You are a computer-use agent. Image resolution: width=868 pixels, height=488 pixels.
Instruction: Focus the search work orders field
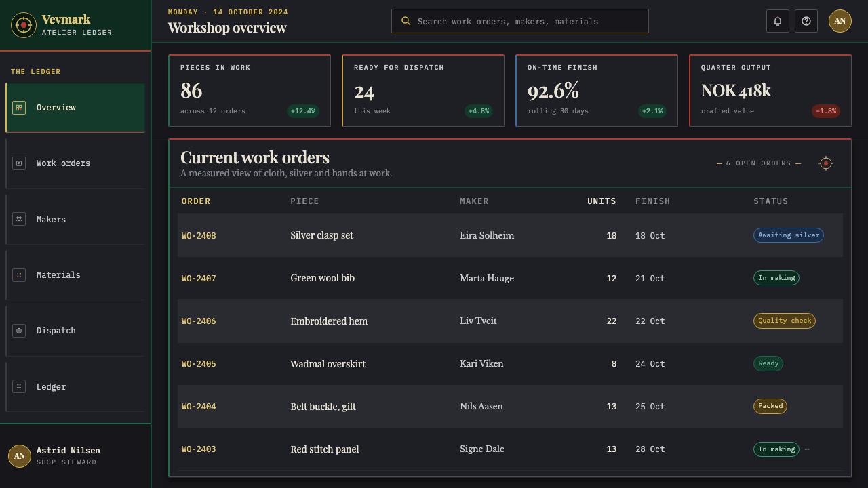520,21
